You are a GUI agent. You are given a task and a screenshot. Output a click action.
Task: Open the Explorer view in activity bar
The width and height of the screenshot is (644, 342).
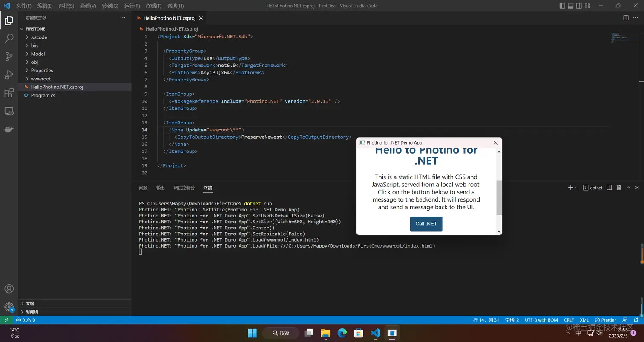coord(9,20)
